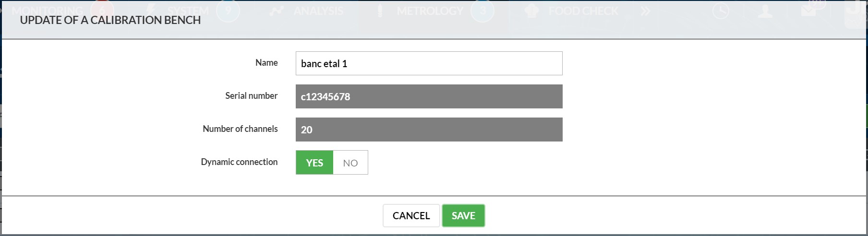The height and width of the screenshot is (236, 868).
Task: Open the mail envelope notifications icon
Action: pos(809,10)
